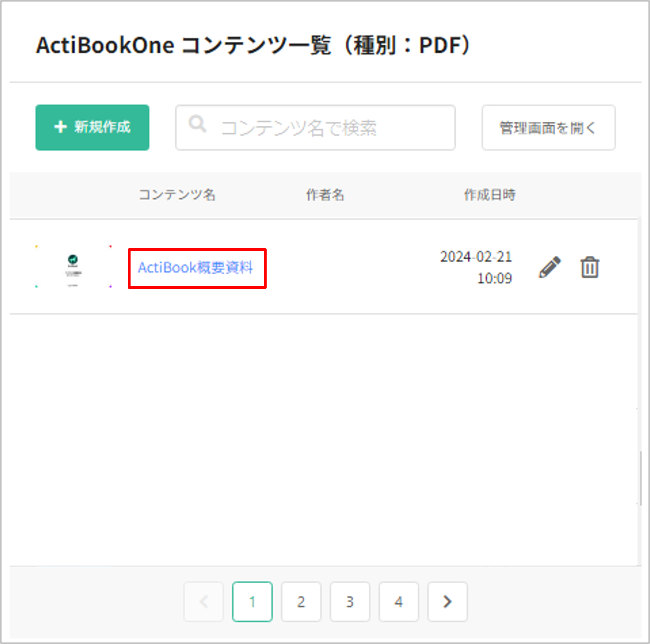The width and height of the screenshot is (650, 644).
Task: Click the 作者名 column header
Action: (x=325, y=195)
